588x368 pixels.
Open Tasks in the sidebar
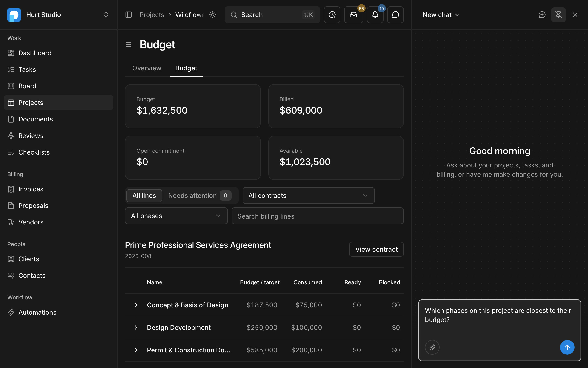[x=59, y=69]
